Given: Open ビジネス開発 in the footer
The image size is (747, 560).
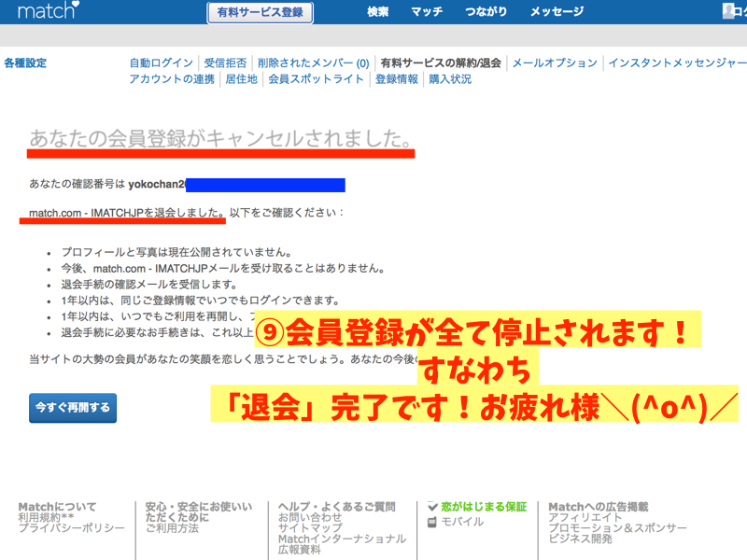Looking at the screenshot, I should 580,539.
